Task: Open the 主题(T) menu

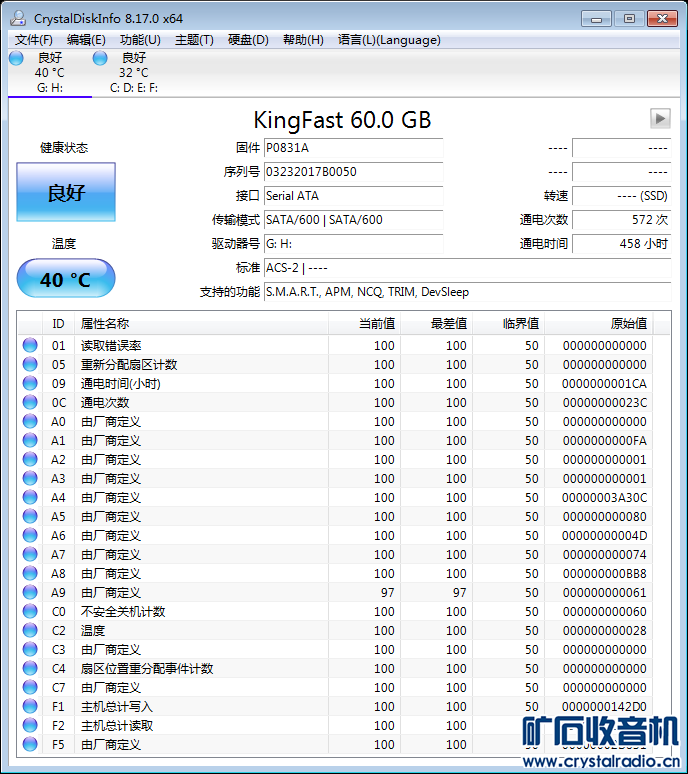Action: pyautogui.click(x=194, y=40)
